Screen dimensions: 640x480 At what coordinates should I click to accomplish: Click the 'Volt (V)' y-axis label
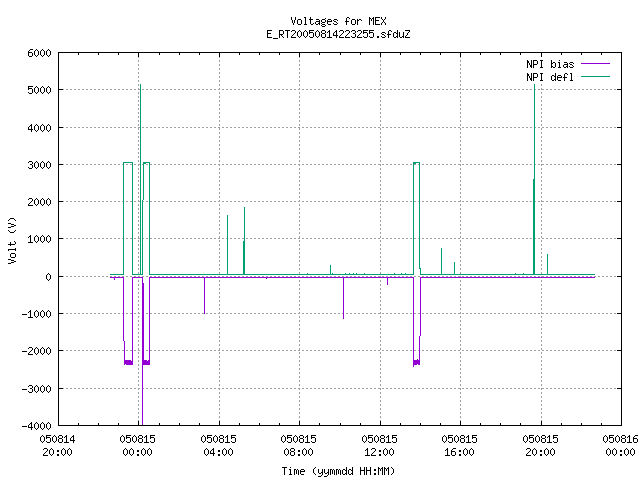tap(12, 240)
